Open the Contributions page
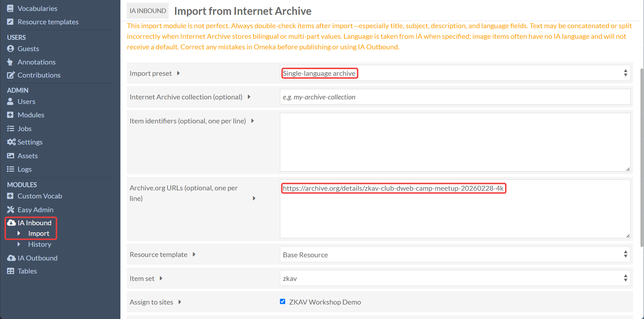 [39, 75]
